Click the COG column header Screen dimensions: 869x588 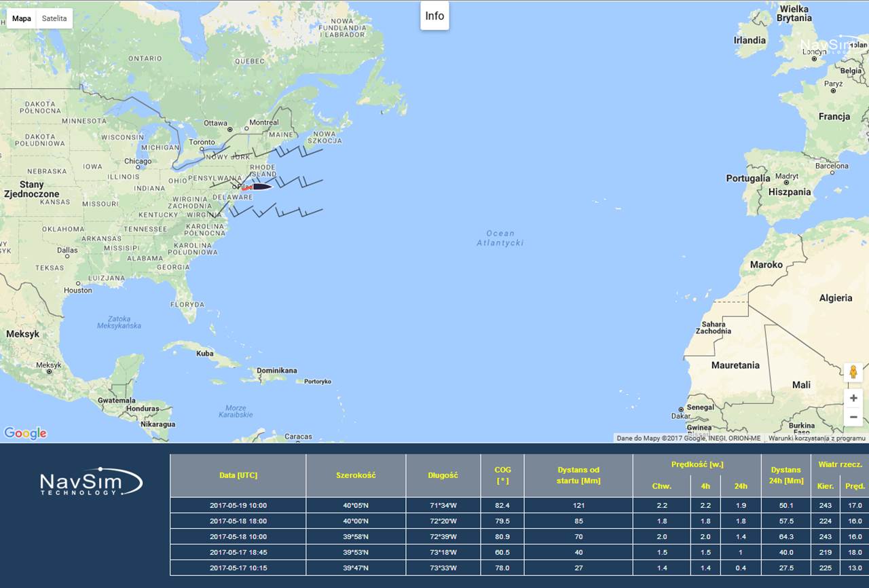[x=502, y=475]
